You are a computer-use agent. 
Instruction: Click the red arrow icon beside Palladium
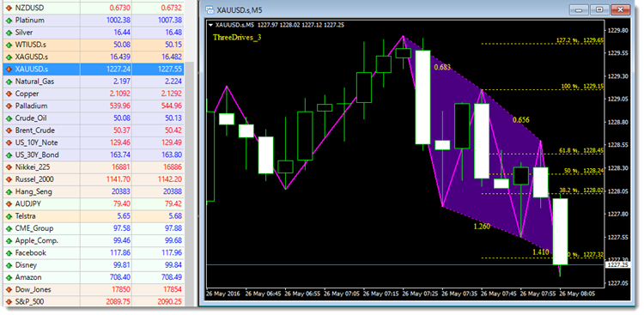(x=9, y=106)
